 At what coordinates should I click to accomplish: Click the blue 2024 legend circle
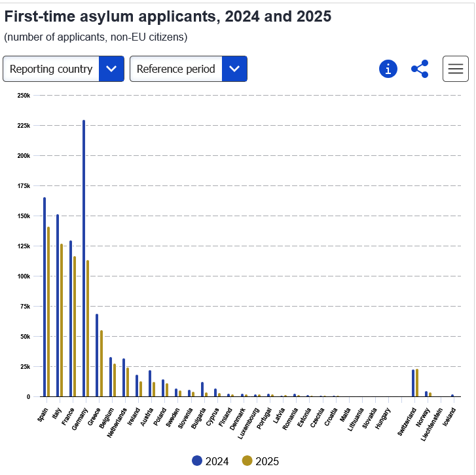[x=197, y=461]
